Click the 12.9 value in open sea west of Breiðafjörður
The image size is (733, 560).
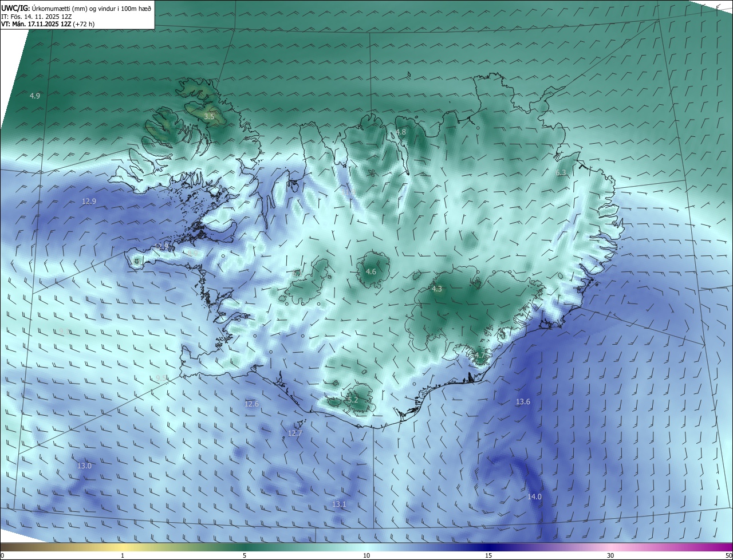tap(89, 201)
